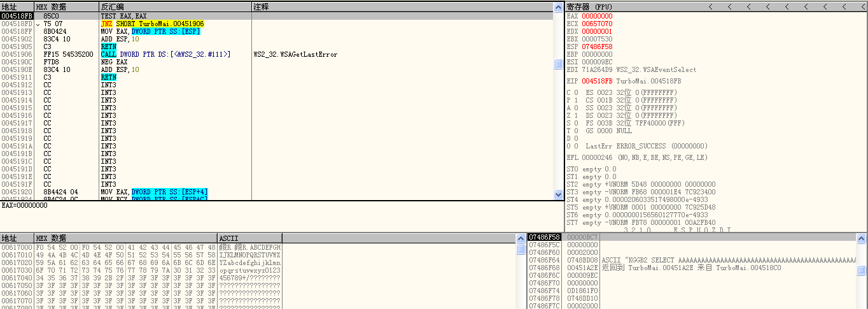The height and width of the screenshot is (309, 868).
Task: Select the NEG EAX instruction row
Action: coord(115,62)
